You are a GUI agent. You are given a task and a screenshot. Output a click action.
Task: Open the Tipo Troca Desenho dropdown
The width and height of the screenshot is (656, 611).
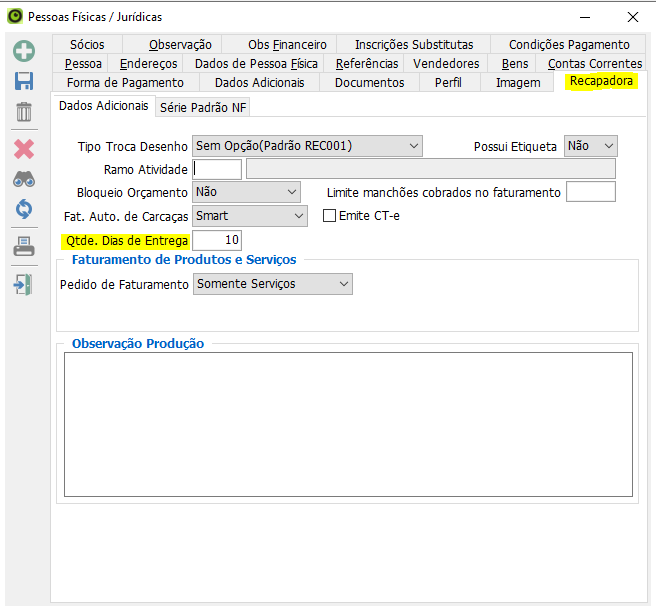coord(307,146)
